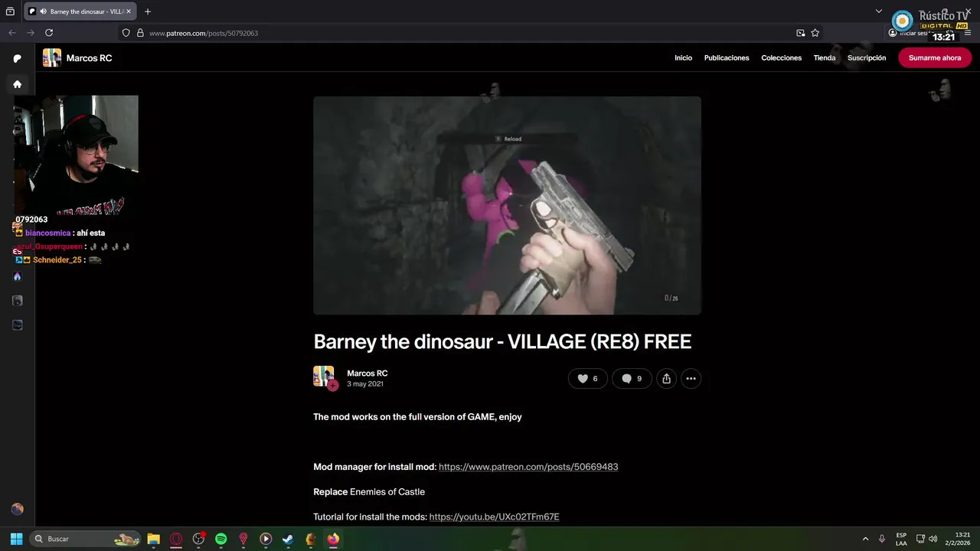This screenshot has width=980, height=551.
Task: Click the tracking protection shield icon
Action: point(126,33)
